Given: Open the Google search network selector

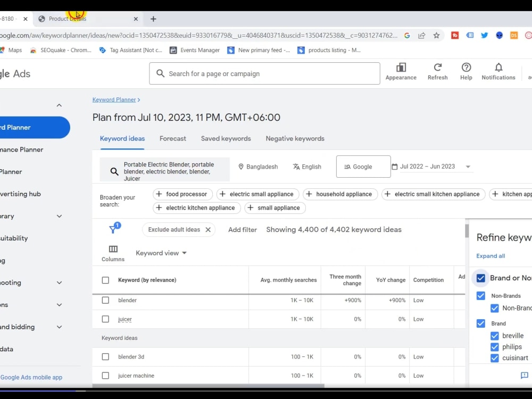Looking at the screenshot, I should click(363, 167).
